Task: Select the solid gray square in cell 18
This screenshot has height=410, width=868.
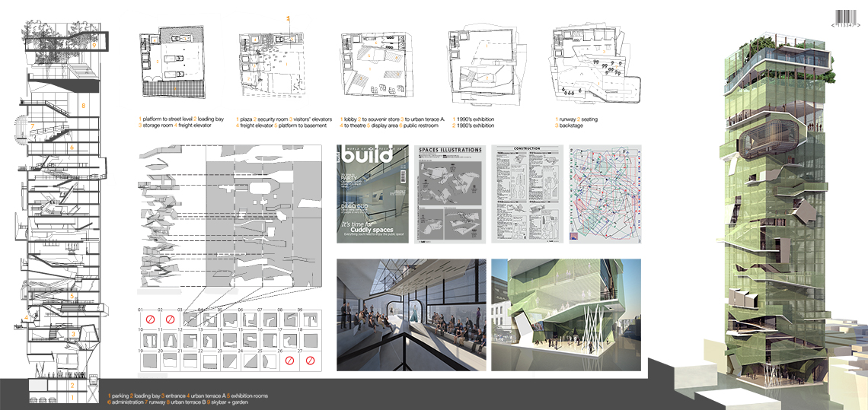Action: [x=310, y=341]
